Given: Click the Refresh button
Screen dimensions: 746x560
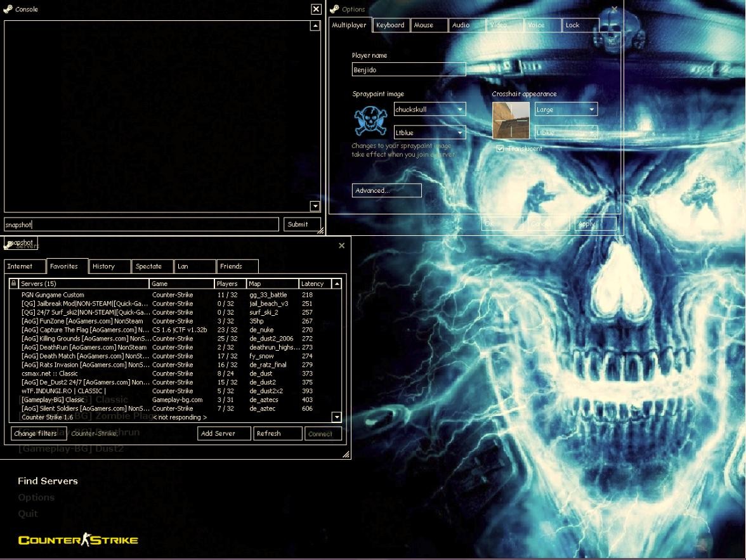Looking at the screenshot, I should tap(277, 433).
